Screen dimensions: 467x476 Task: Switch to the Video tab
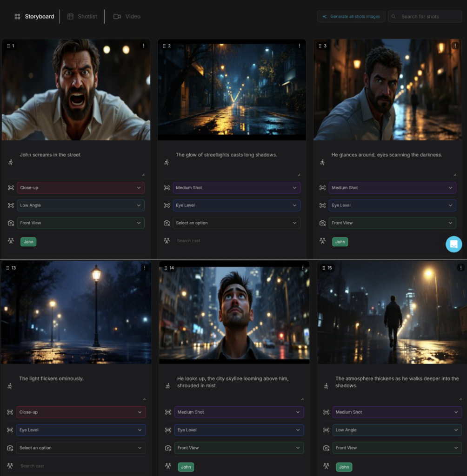tap(127, 16)
